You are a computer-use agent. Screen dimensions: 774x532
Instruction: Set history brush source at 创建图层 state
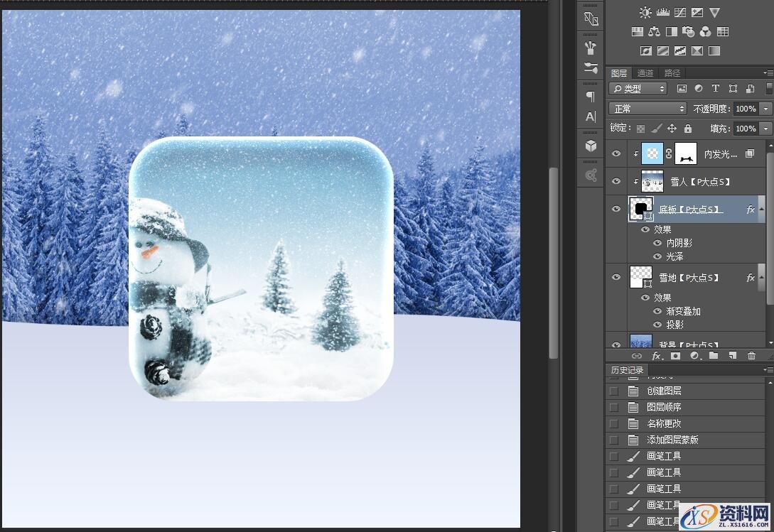(614, 391)
